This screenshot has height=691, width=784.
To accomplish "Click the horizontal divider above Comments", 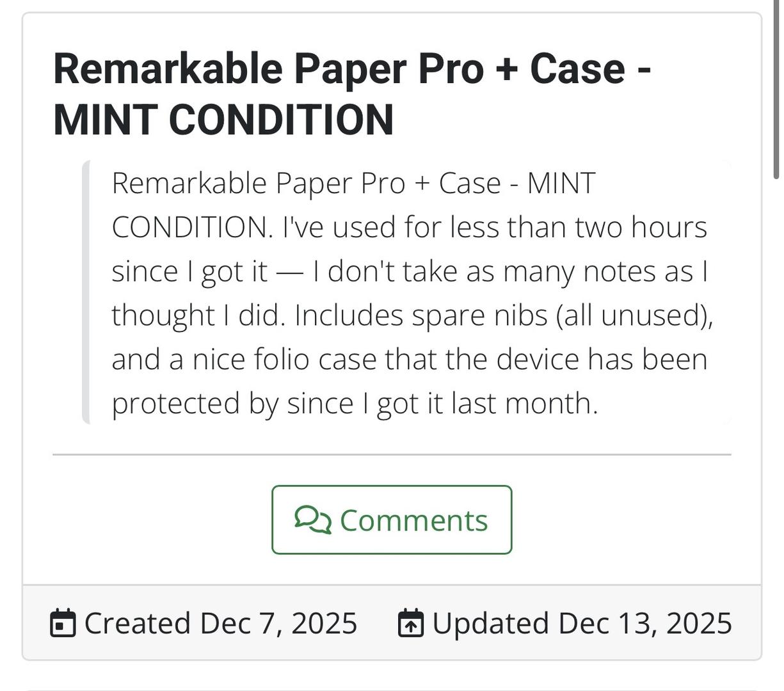I will tap(392, 454).
